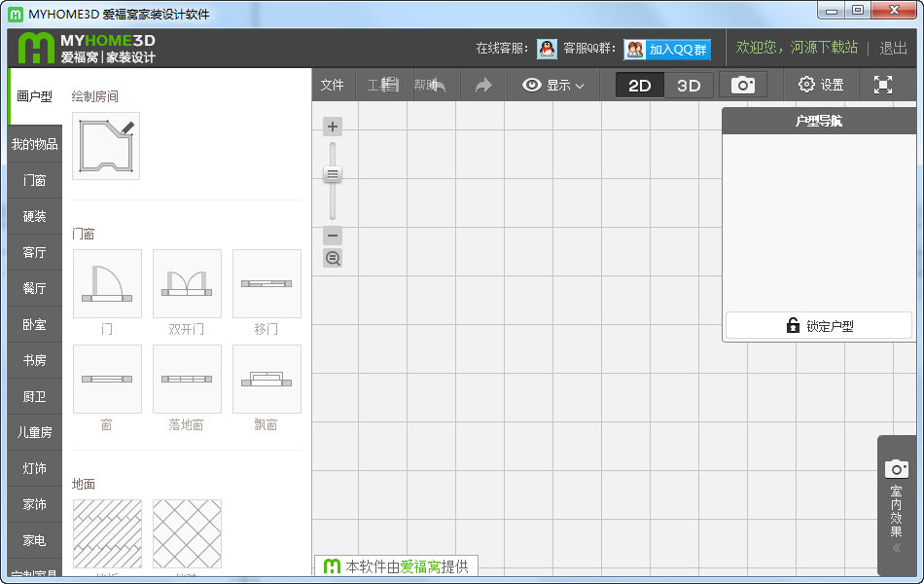Select the 灯饰 category tab

pos(35,468)
